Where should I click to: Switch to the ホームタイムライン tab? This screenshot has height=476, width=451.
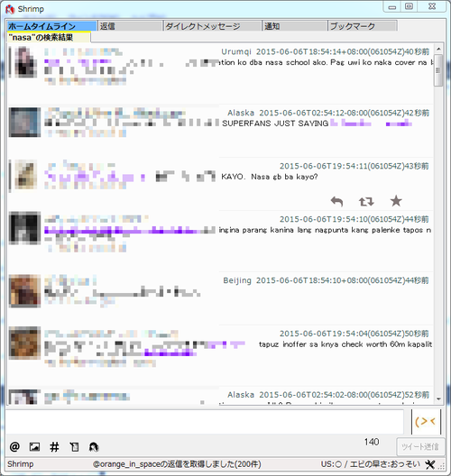pyautogui.click(x=51, y=26)
